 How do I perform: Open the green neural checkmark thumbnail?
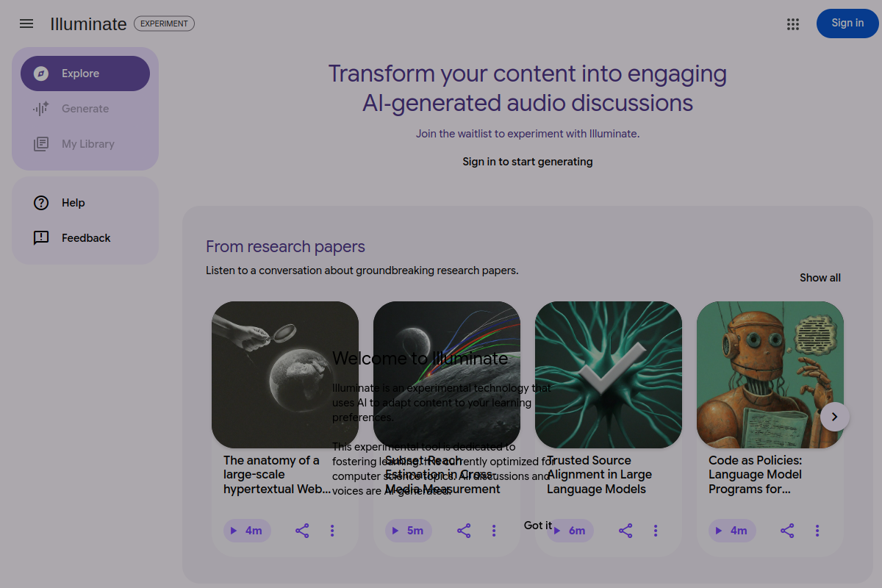[609, 375]
